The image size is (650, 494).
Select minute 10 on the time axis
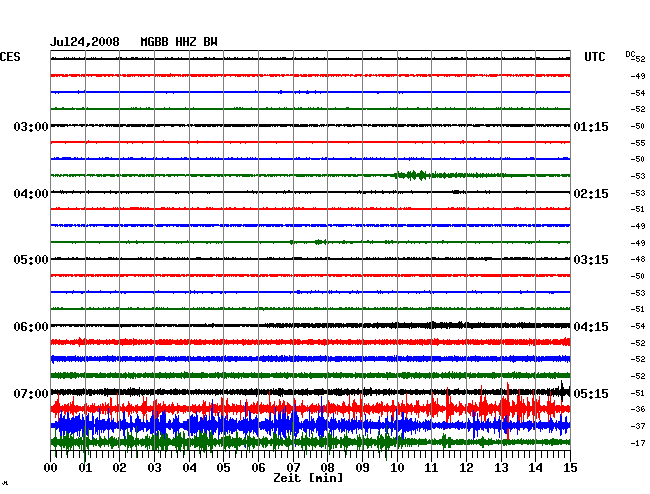click(397, 467)
